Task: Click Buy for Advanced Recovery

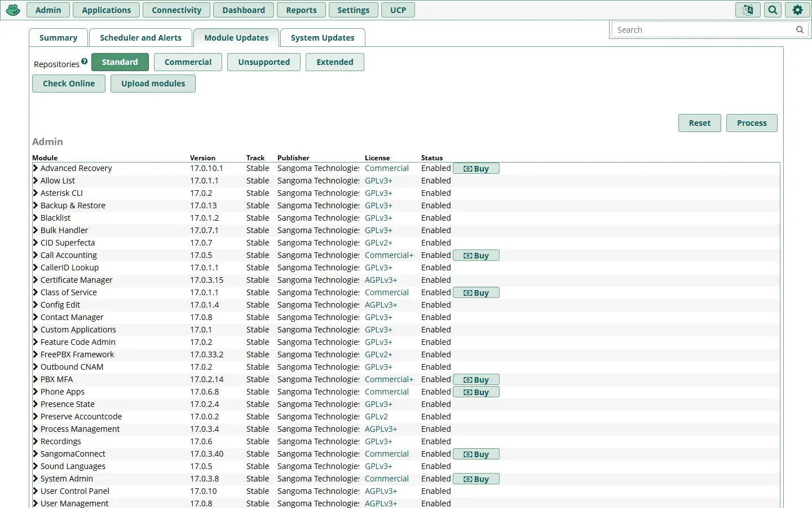Action: click(476, 169)
